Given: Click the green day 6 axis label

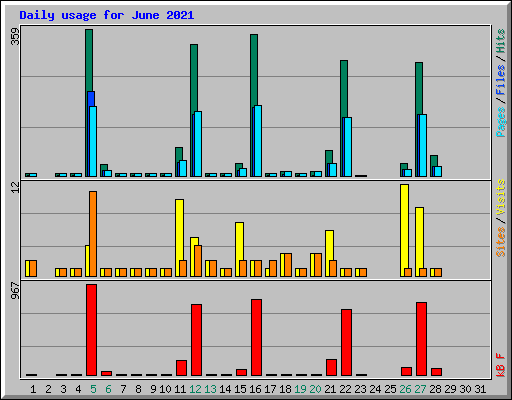Looking at the screenshot, I should [x=108, y=389].
